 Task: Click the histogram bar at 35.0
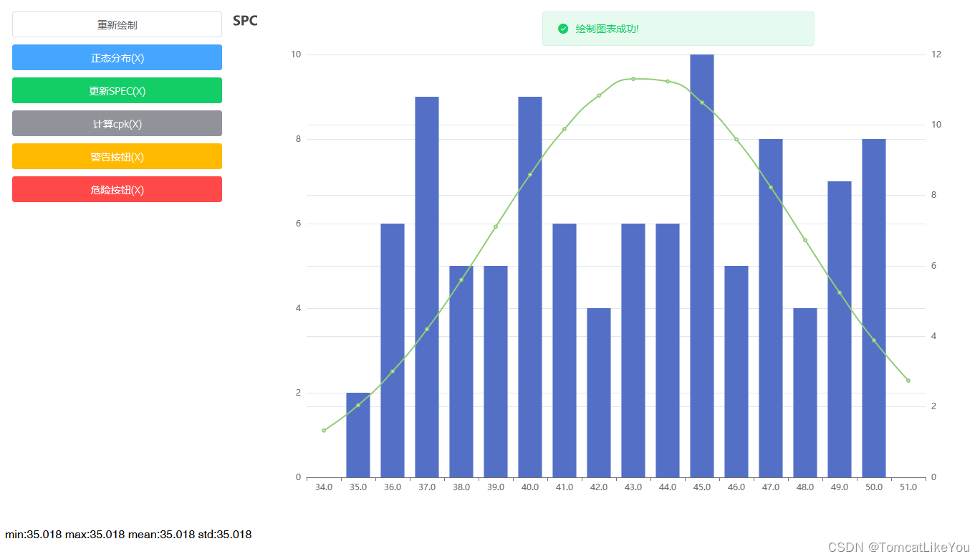(358, 435)
